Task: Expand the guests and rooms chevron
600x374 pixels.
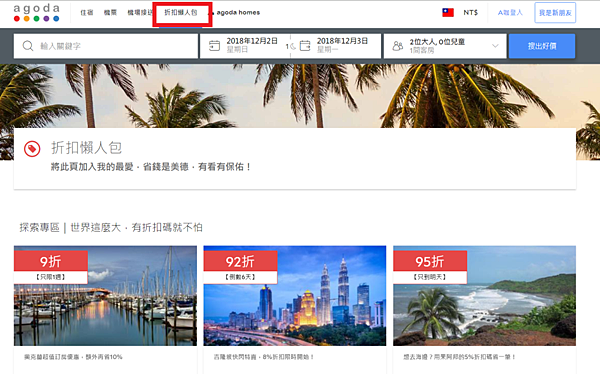Action: coord(495,46)
